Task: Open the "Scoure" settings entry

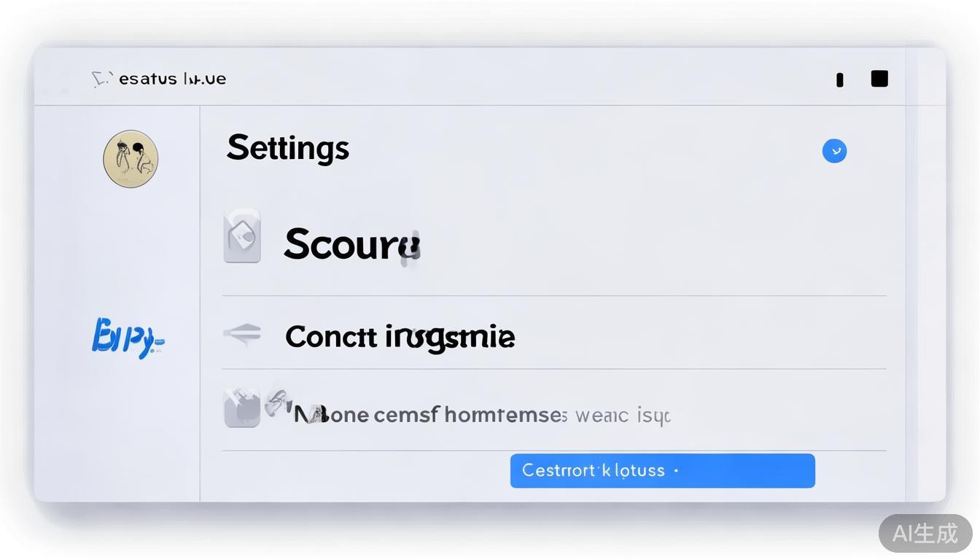Action: point(351,244)
